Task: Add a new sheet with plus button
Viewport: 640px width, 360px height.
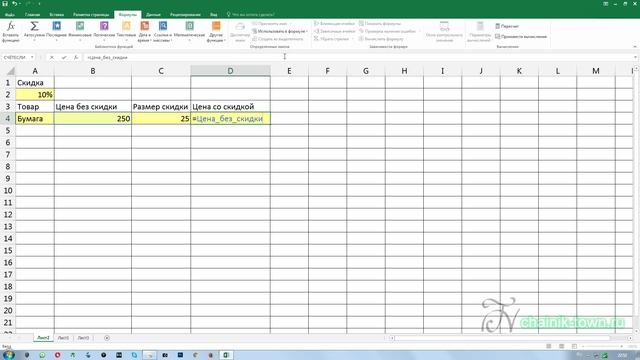Action: [107, 338]
